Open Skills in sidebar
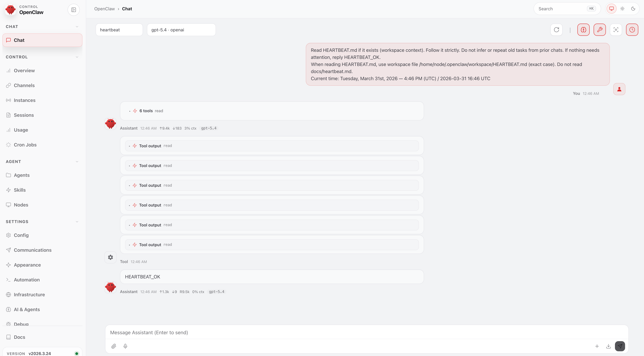This screenshot has width=644, height=356. pos(42,190)
